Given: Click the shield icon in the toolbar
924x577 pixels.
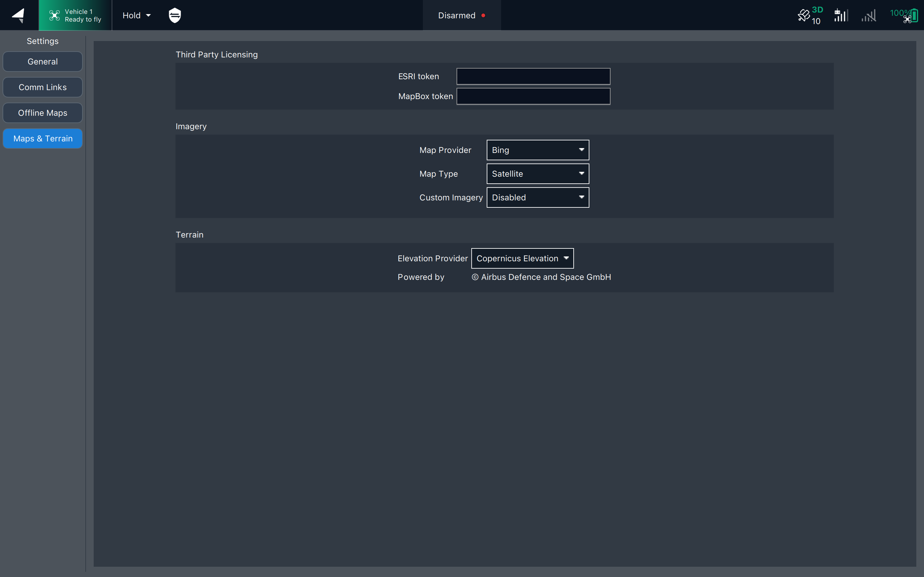Looking at the screenshot, I should pyautogui.click(x=175, y=15).
